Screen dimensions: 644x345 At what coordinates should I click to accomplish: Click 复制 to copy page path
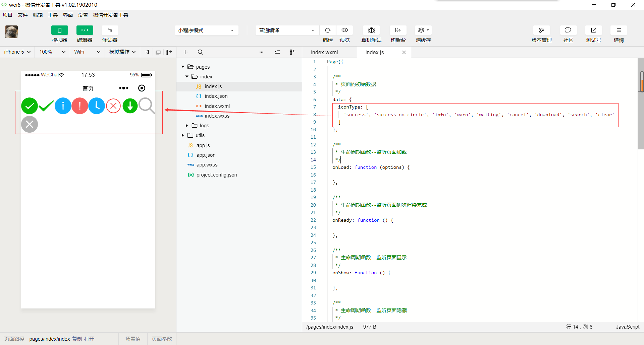[77, 339]
